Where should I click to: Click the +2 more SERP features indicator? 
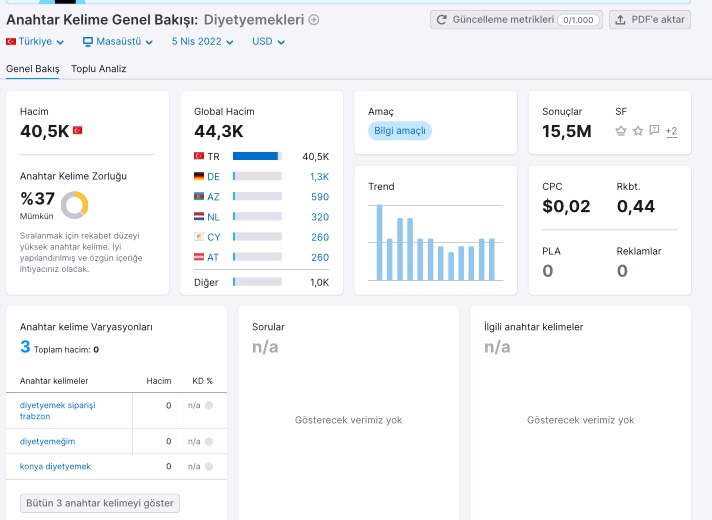pyautogui.click(x=671, y=132)
